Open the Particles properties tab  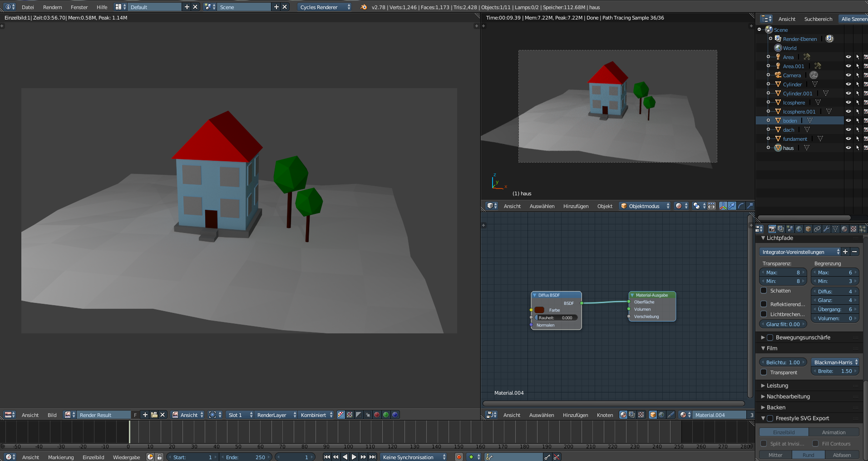[x=863, y=229]
